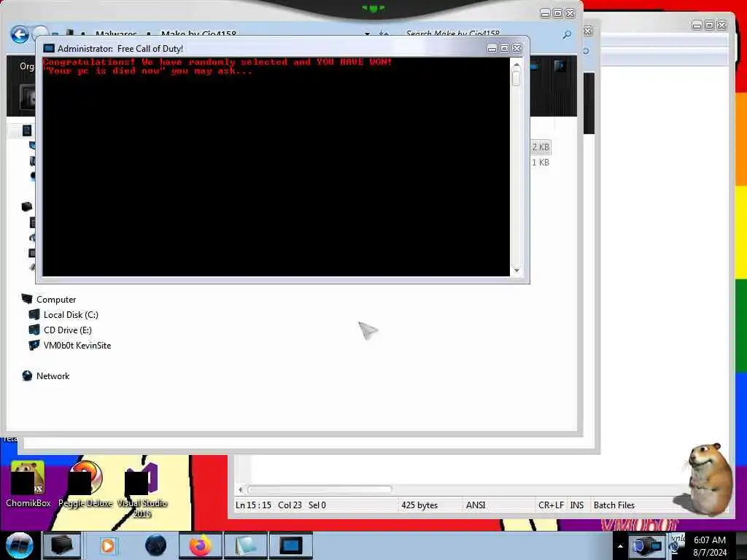Maximize the Free Call of Duty console window
Viewport: 747px width, 560px height.
(505, 49)
